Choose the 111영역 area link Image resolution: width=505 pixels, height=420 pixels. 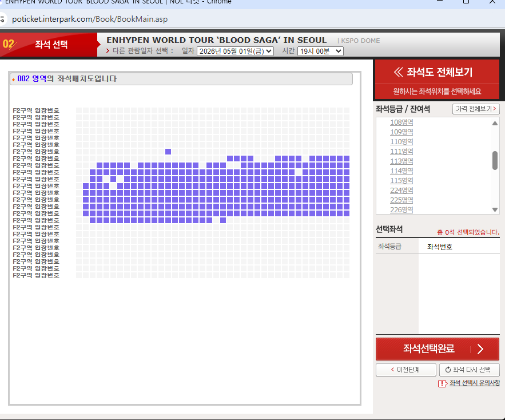click(x=401, y=151)
